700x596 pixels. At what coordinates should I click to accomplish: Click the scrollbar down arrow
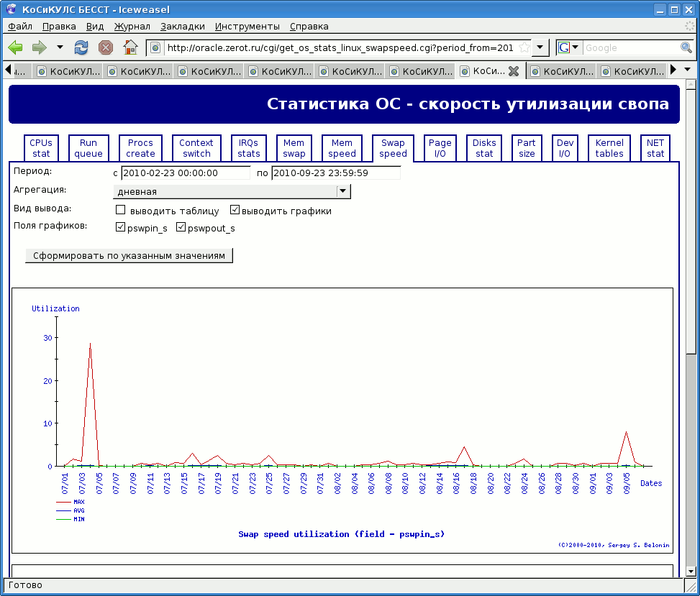pos(691,572)
